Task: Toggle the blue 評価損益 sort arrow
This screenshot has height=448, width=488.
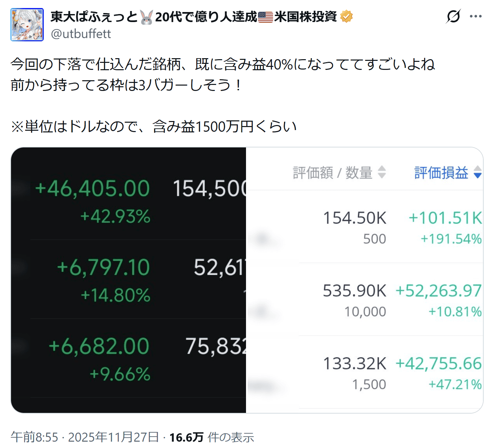Action: click(x=478, y=173)
